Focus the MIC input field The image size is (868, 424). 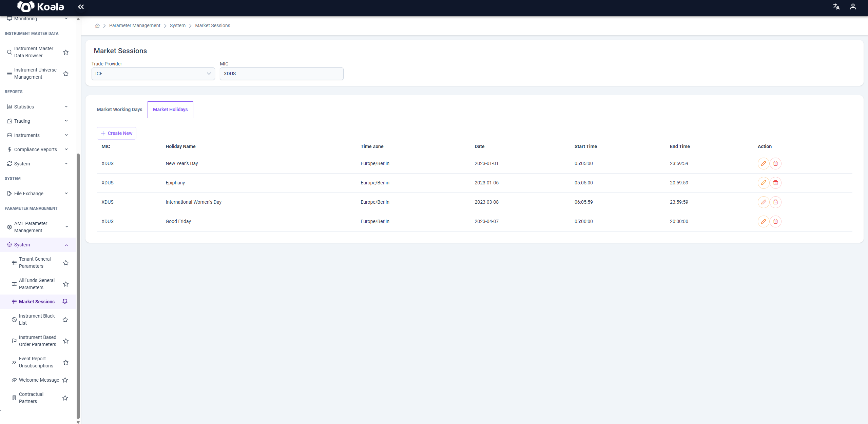[282, 74]
